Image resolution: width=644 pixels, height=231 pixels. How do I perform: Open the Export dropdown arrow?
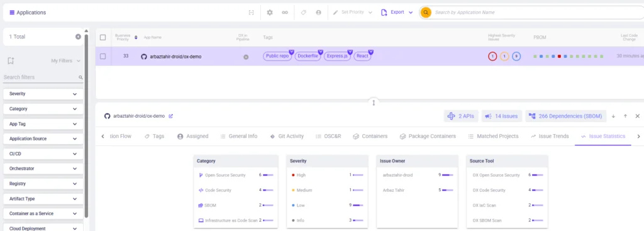click(411, 13)
